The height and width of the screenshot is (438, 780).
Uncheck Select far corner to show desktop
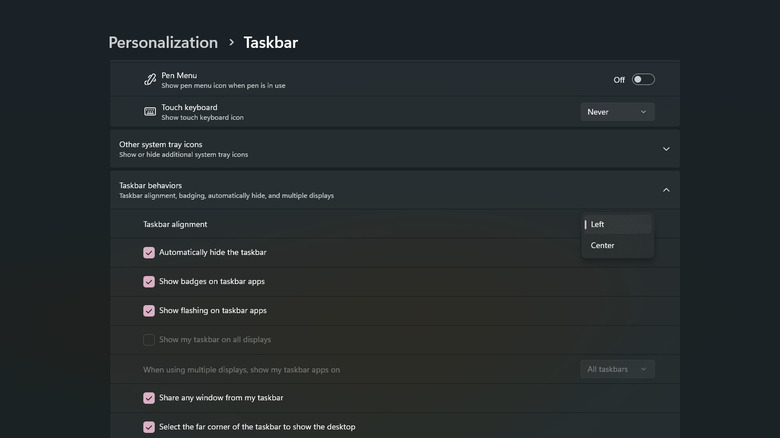[149, 427]
